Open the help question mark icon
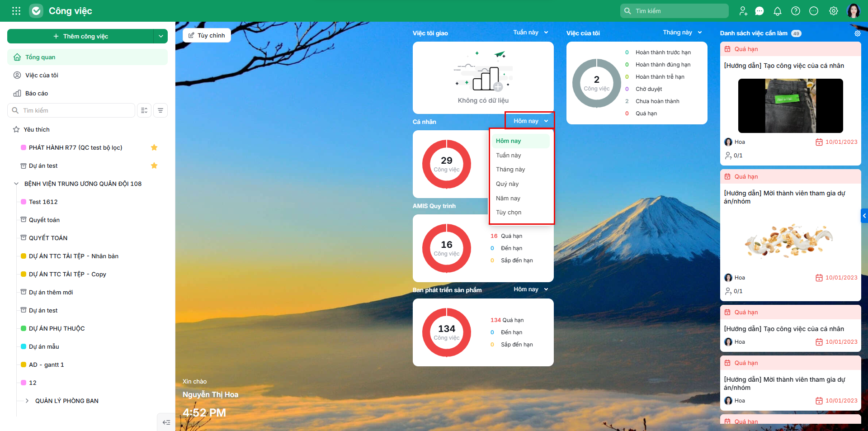The height and width of the screenshot is (431, 868). click(796, 11)
